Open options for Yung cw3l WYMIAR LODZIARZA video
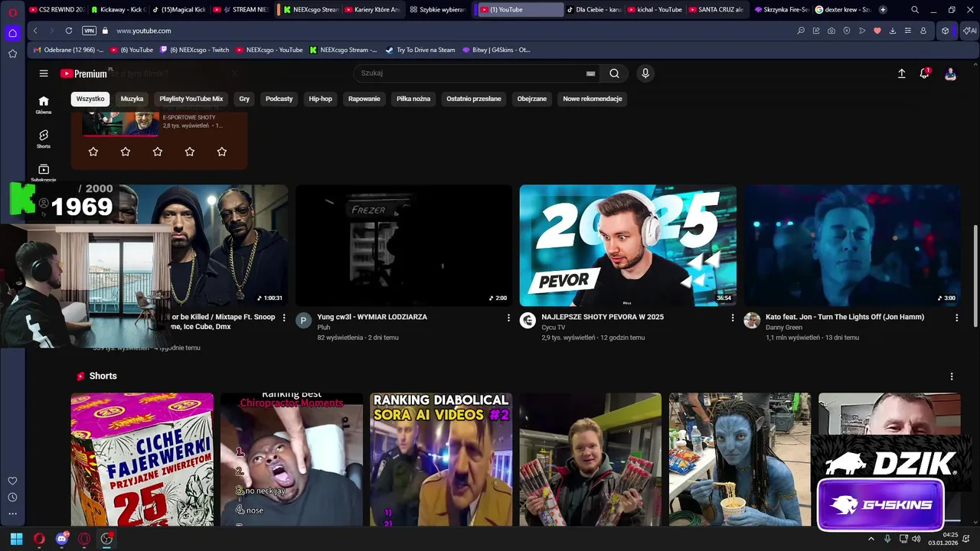Image resolution: width=980 pixels, height=551 pixels. click(x=508, y=318)
